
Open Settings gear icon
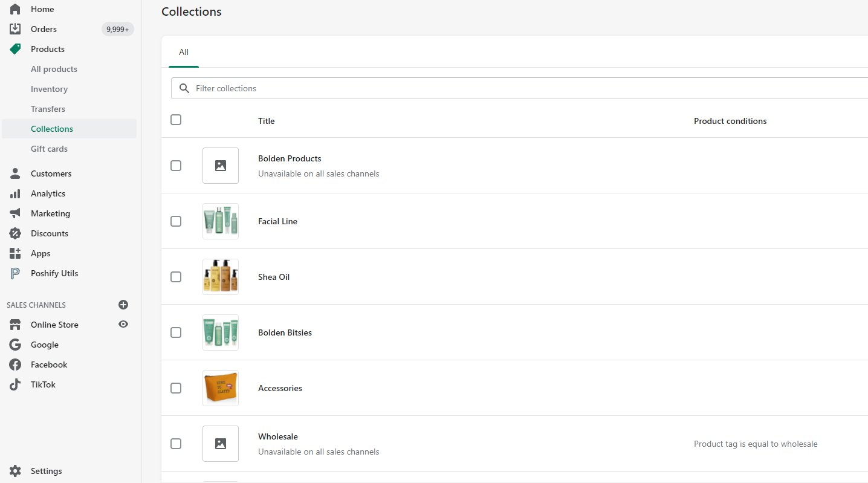15,471
